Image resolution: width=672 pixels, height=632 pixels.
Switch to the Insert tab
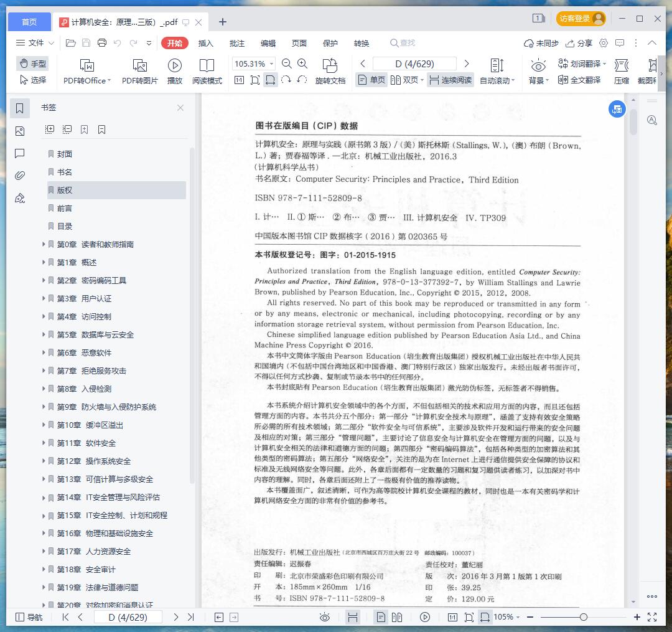pyautogui.click(x=206, y=43)
